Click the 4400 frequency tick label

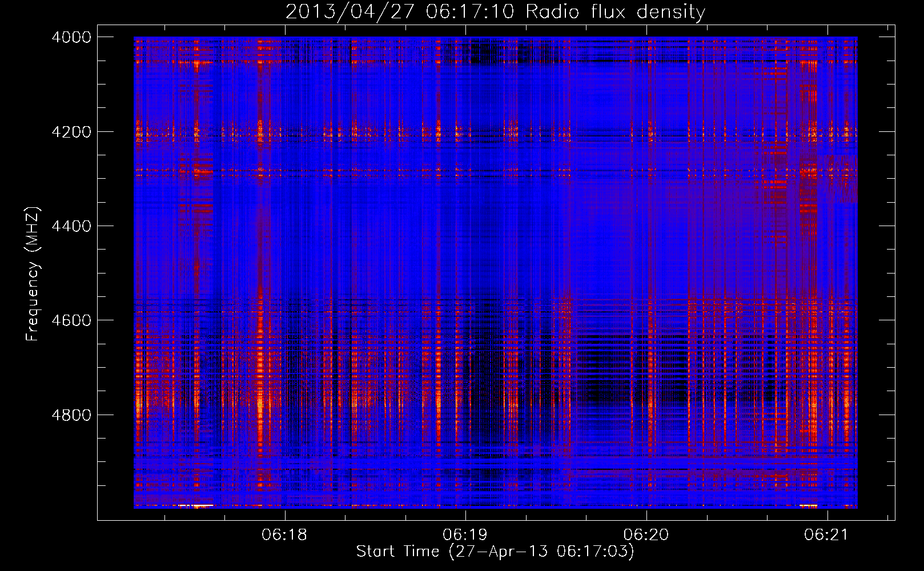coord(71,226)
